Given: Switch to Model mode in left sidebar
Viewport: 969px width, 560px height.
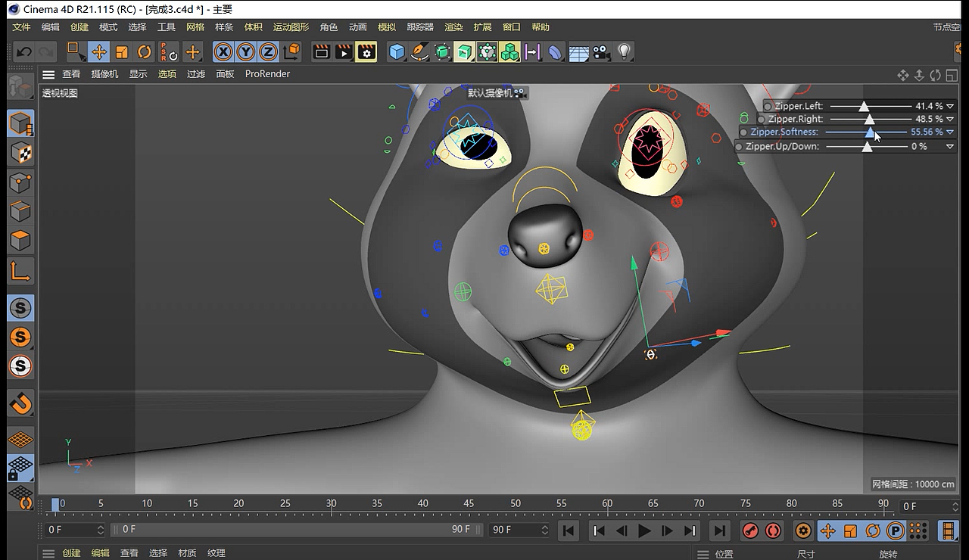Looking at the screenshot, I should pyautogui.click(x=20, y=123).
